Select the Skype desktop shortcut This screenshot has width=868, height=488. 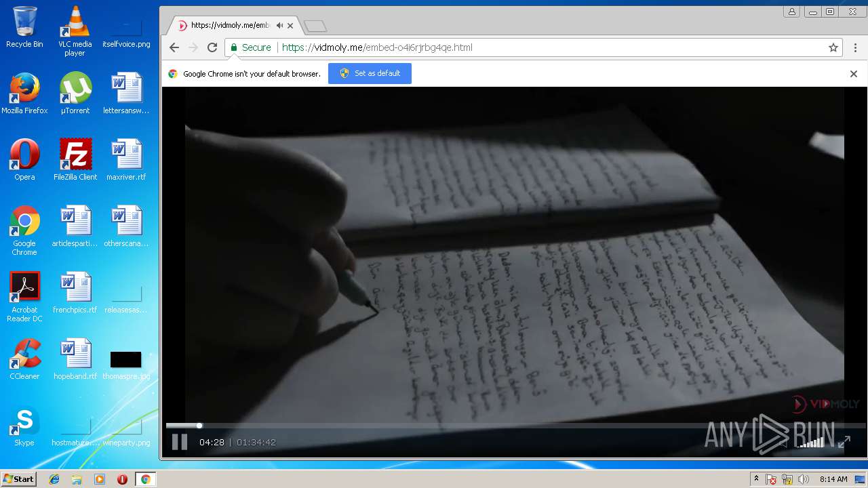(24, 426)
